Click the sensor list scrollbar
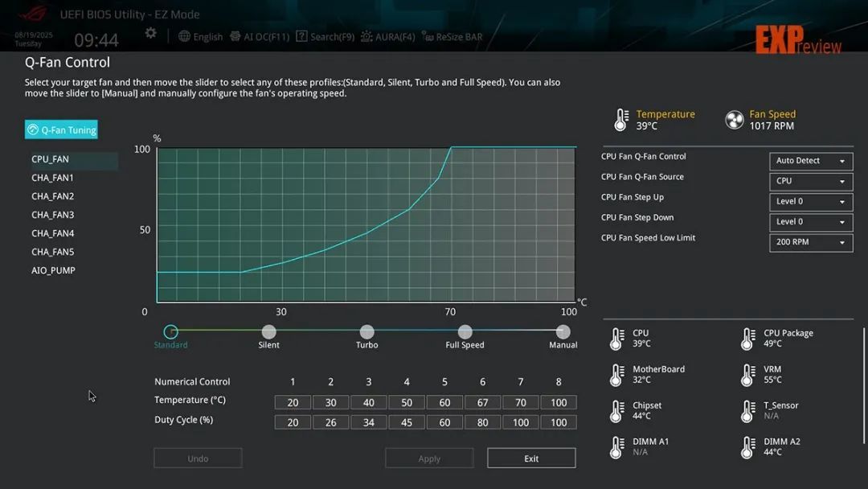 click(x=864, y=385)
